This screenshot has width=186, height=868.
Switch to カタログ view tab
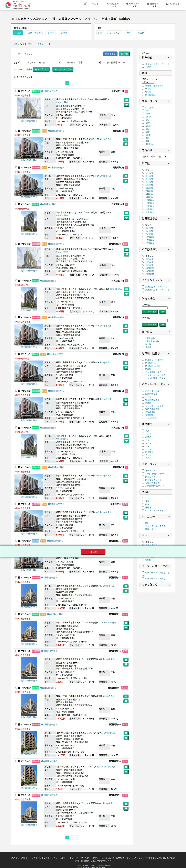[x=28, y=54]
